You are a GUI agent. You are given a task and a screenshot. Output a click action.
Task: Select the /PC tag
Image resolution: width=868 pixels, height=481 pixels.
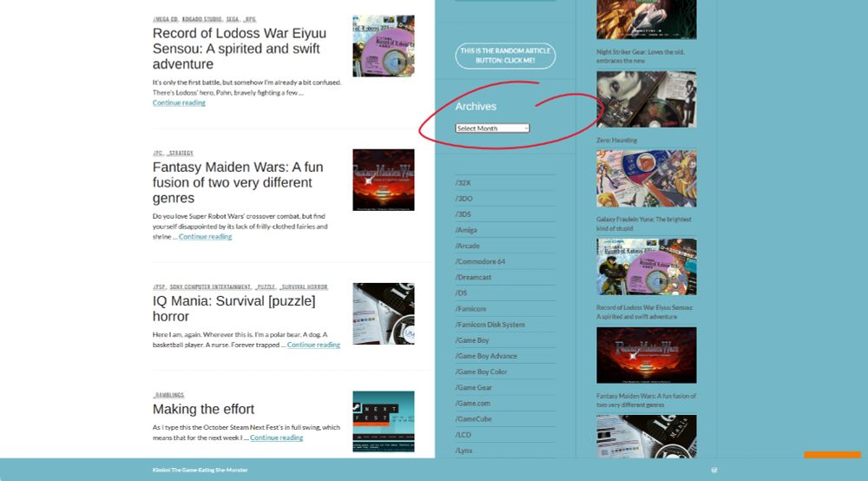point(158,154)
